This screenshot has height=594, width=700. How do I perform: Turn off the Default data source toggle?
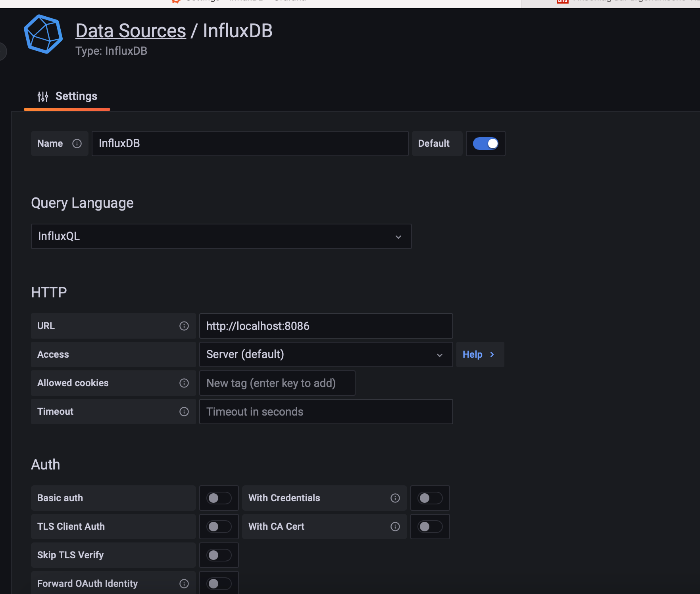pyautogui.click(x=486, y=144)
